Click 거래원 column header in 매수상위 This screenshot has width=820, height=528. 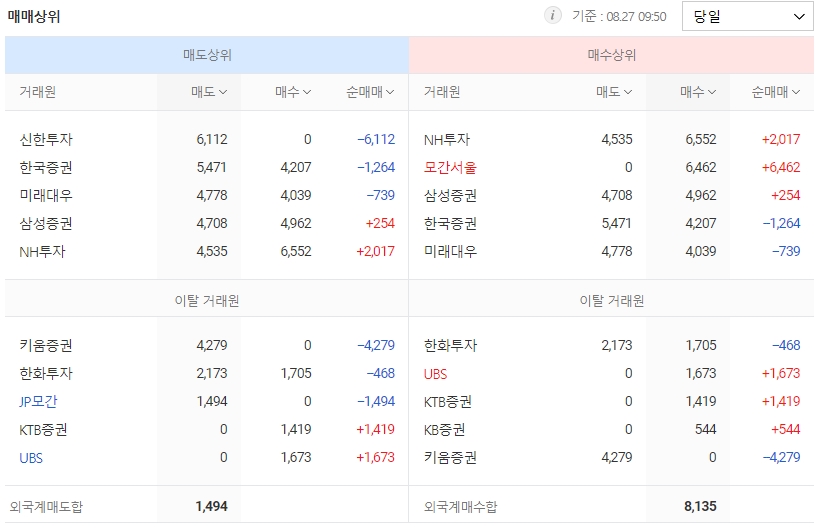pos(442,92)
